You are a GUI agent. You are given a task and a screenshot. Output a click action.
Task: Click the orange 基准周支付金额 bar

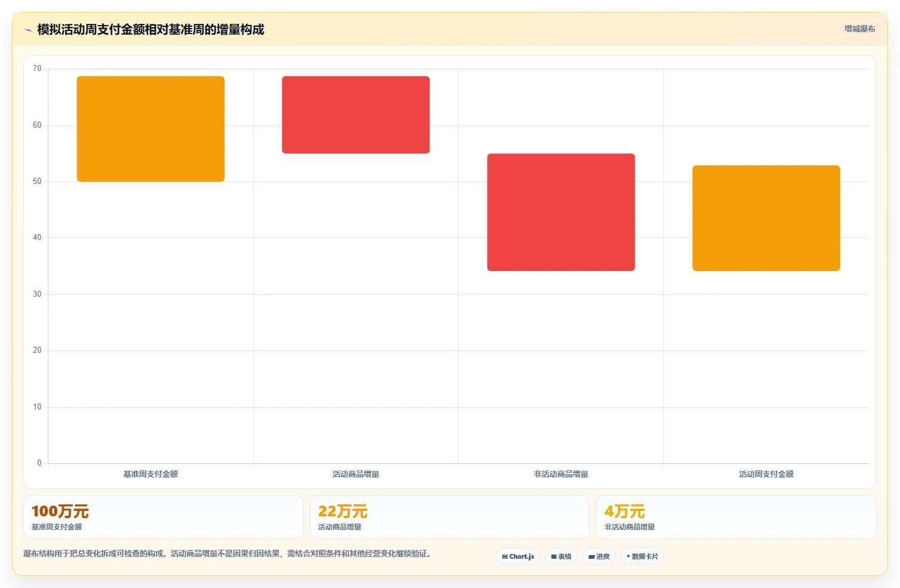[x=150, y=129]
